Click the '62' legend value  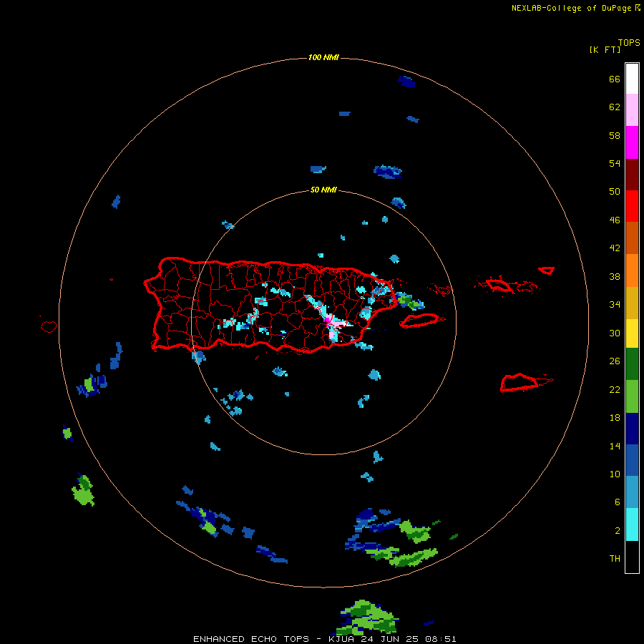615,107
